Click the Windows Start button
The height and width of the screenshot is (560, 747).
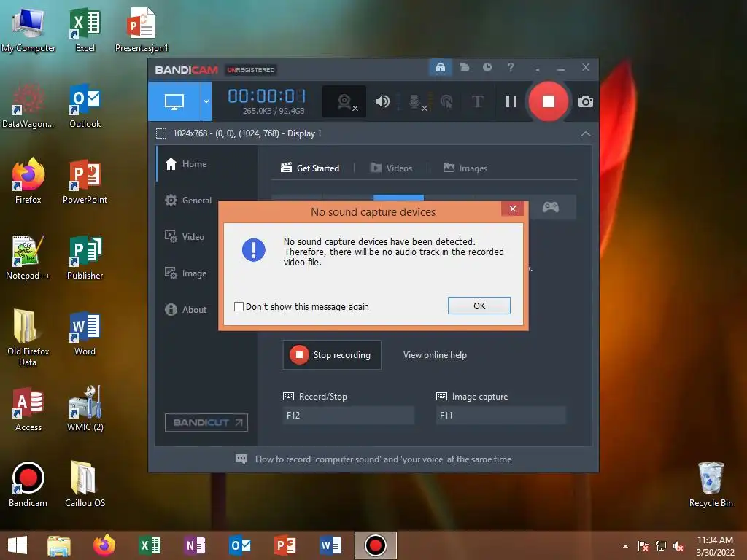tap(18, 545)
